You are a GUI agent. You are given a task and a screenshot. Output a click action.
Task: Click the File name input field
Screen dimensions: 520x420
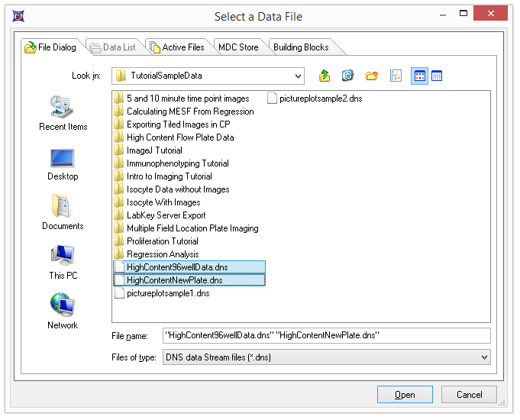click(326, 335)
